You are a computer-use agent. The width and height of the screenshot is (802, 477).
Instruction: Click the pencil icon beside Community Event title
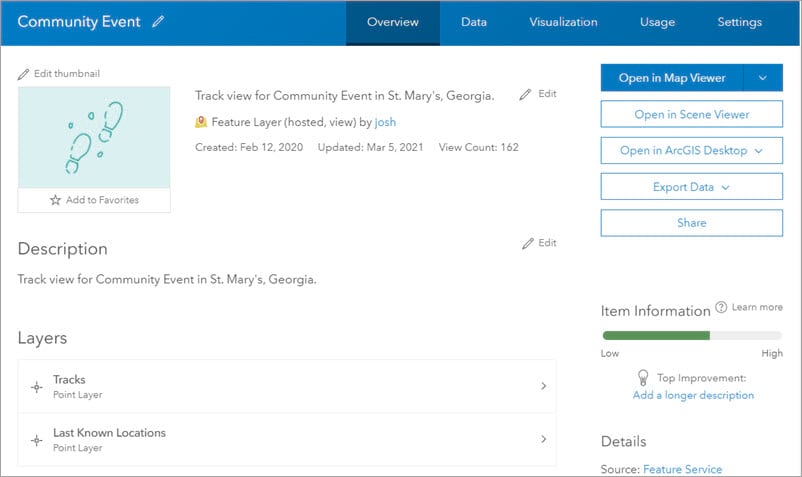pyautogui.click(x=158, y=22)
